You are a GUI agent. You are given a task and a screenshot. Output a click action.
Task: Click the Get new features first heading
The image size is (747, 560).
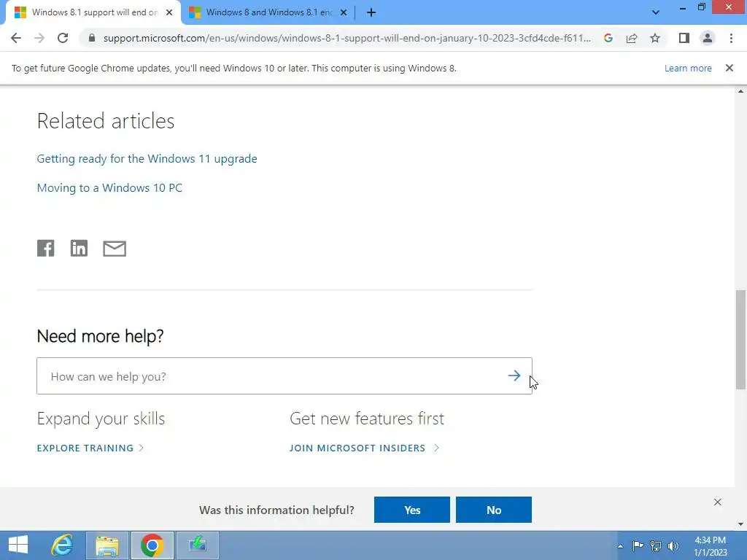(x=367, y=419)
